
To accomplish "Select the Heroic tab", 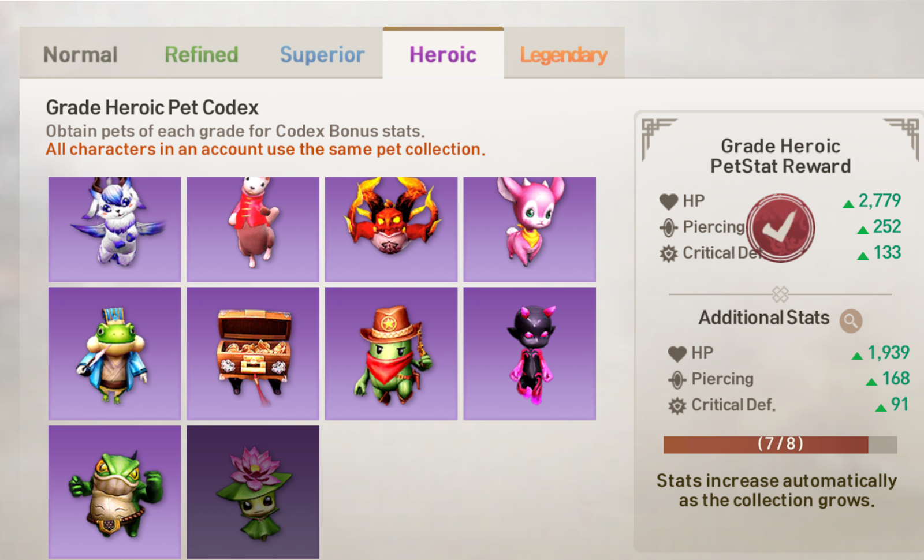I will click(443, 55).
